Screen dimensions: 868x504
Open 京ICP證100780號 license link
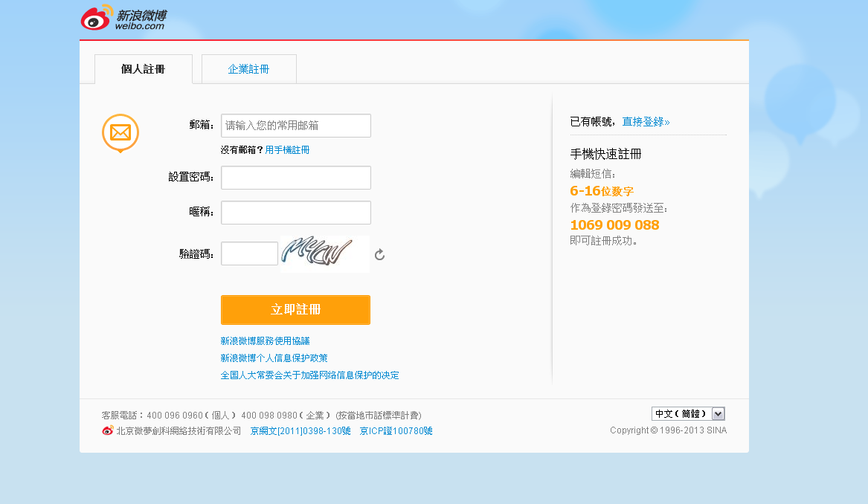[x=396, y=431]
